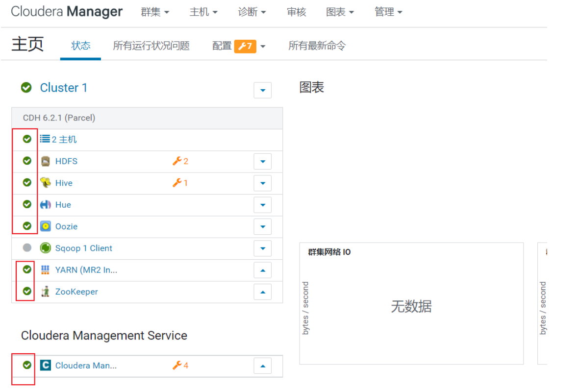Switch to the 所有运行状况问题 tab
The width and height of the screenshot is (579, 392).
[151, 46]
